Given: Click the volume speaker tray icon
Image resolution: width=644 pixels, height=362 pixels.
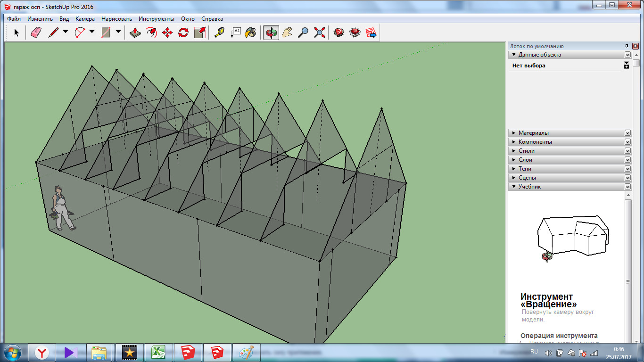Looking at the screenshot, I should 549,353.
